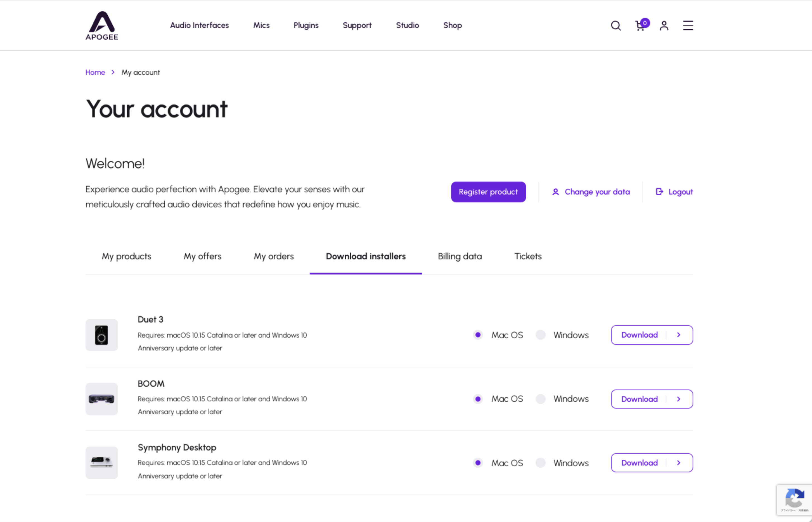Open the Plugins menu
This screenshot has width=812, height=522.
[x=306, y=25]
